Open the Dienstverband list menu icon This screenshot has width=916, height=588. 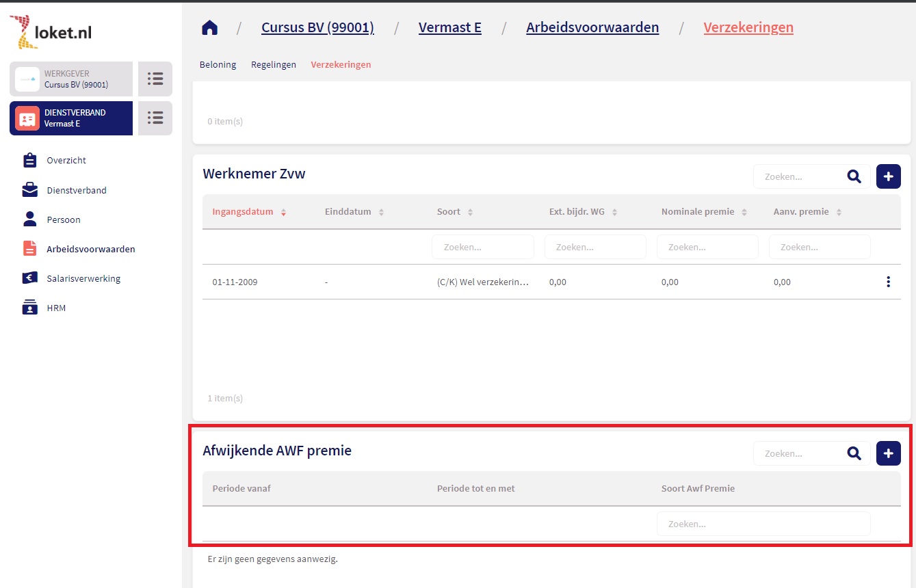[155, 118]
